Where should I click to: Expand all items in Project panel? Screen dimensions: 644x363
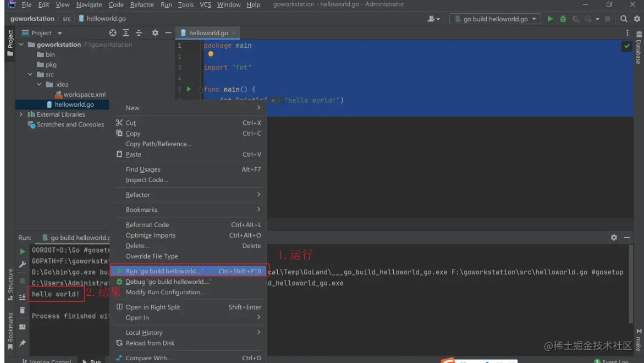click(126, 33)
